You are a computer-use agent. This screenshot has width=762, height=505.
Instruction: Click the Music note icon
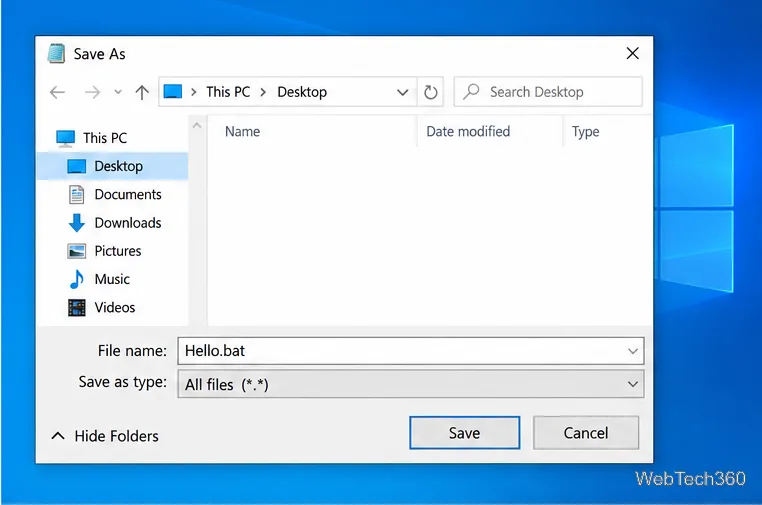[76, 279]
